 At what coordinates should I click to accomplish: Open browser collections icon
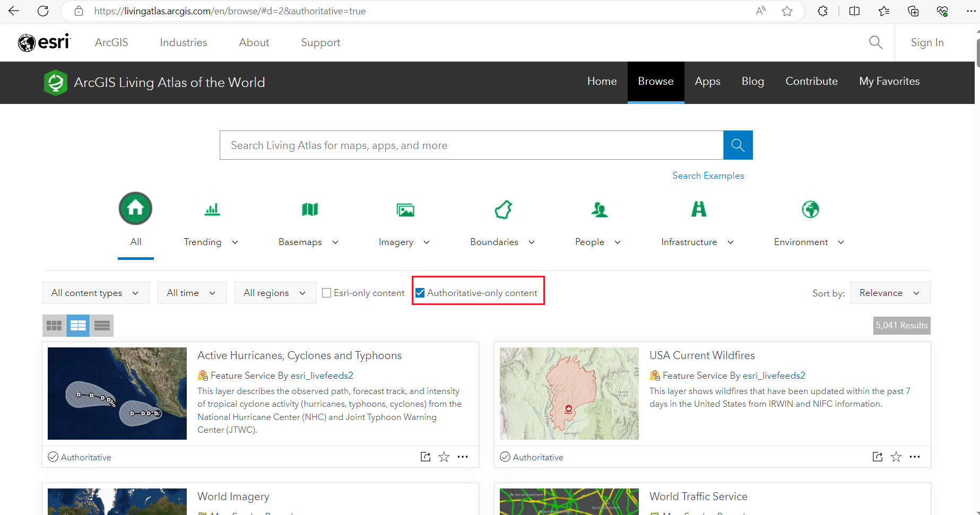pos(913,11)
